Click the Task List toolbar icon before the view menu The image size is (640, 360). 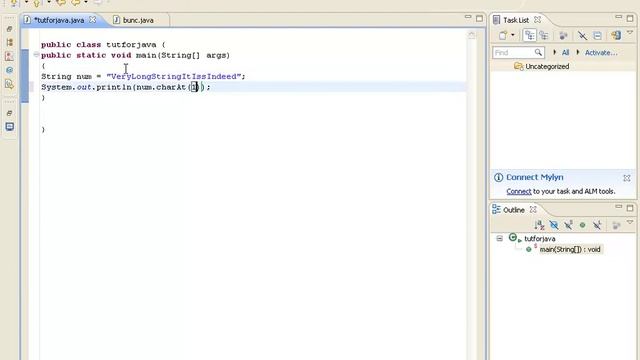point(616,36)
